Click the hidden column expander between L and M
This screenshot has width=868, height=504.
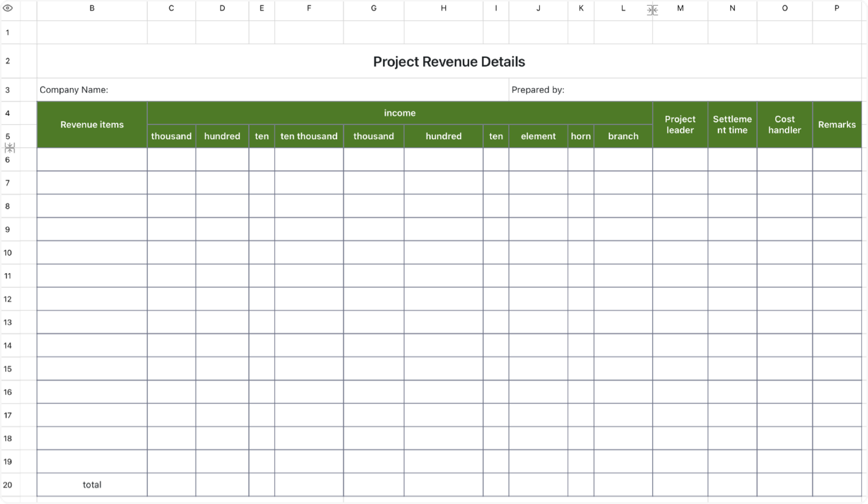[653, 10]
